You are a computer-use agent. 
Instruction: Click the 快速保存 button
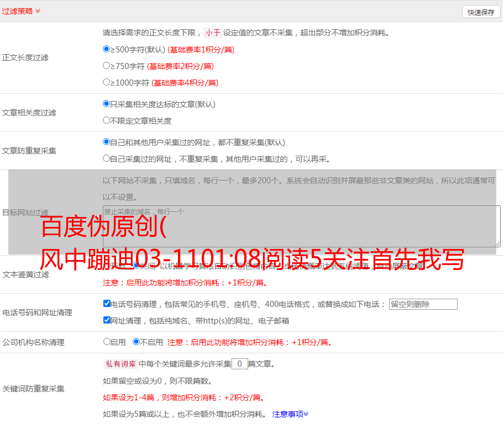click(x=481, y=12)
